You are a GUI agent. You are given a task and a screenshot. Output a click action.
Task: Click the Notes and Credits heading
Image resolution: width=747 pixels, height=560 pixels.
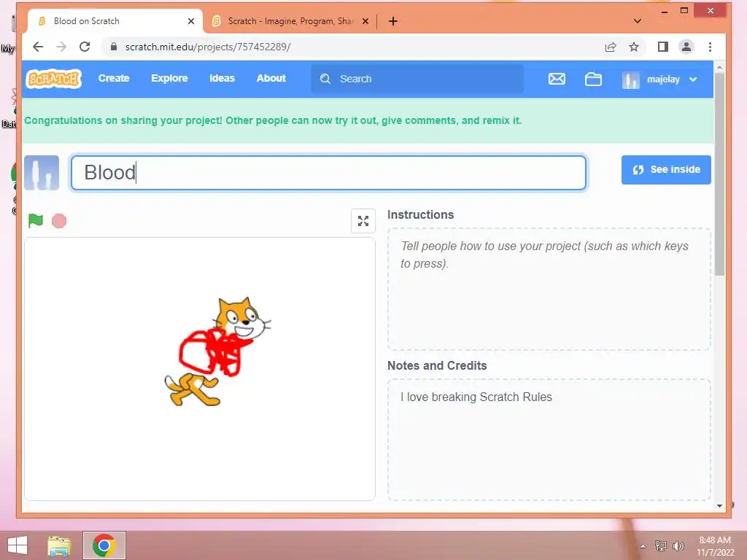[x=438, y=366]
